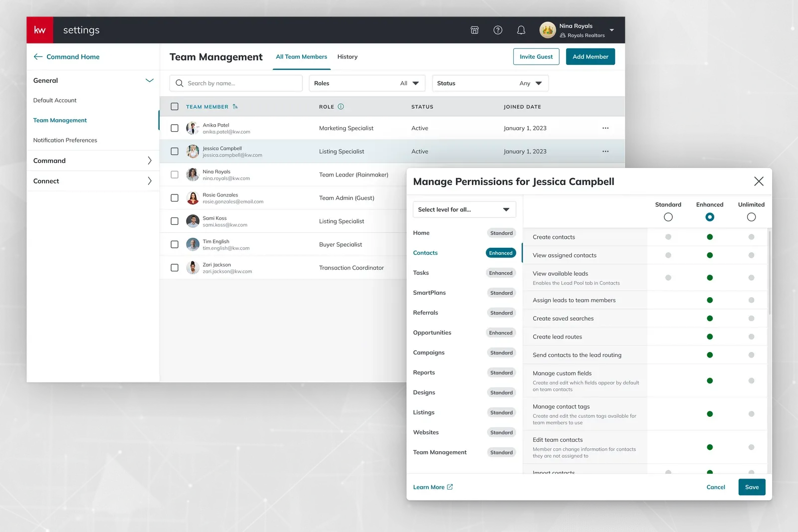Expand the Connect sidebar section
The height and width of the screenshot is (532, 798).
pyautogui.click(x=150, y=181)
